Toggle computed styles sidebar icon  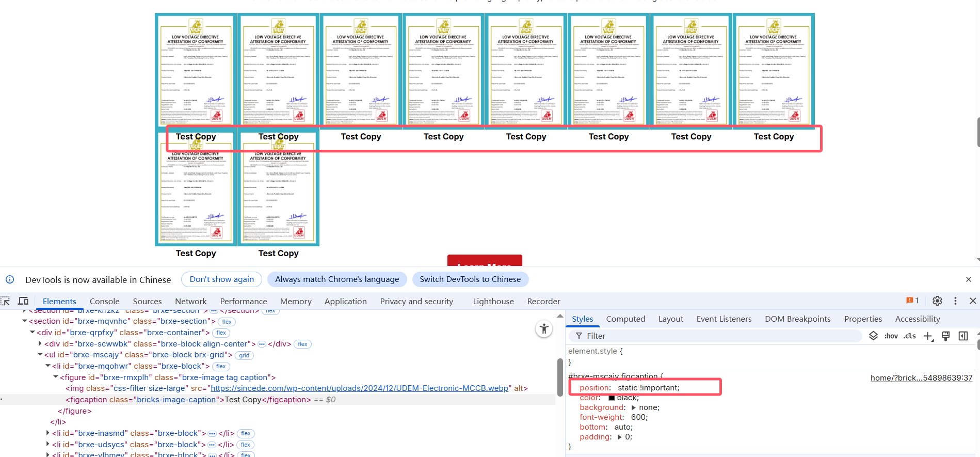tap(963, 336)
